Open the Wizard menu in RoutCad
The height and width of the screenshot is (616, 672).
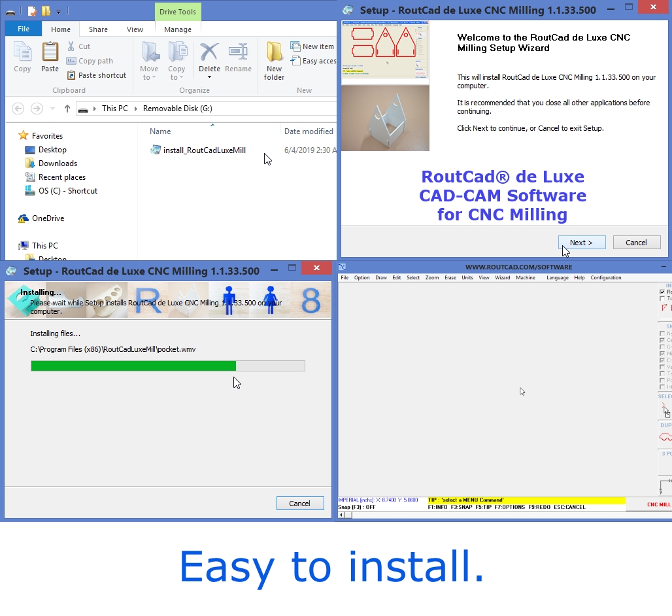(502, 278)
